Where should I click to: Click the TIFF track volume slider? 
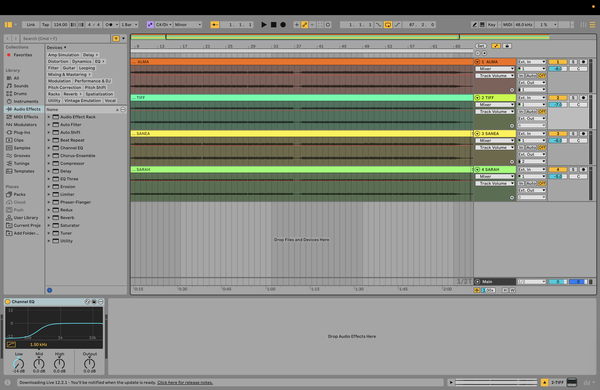[558, 104]
